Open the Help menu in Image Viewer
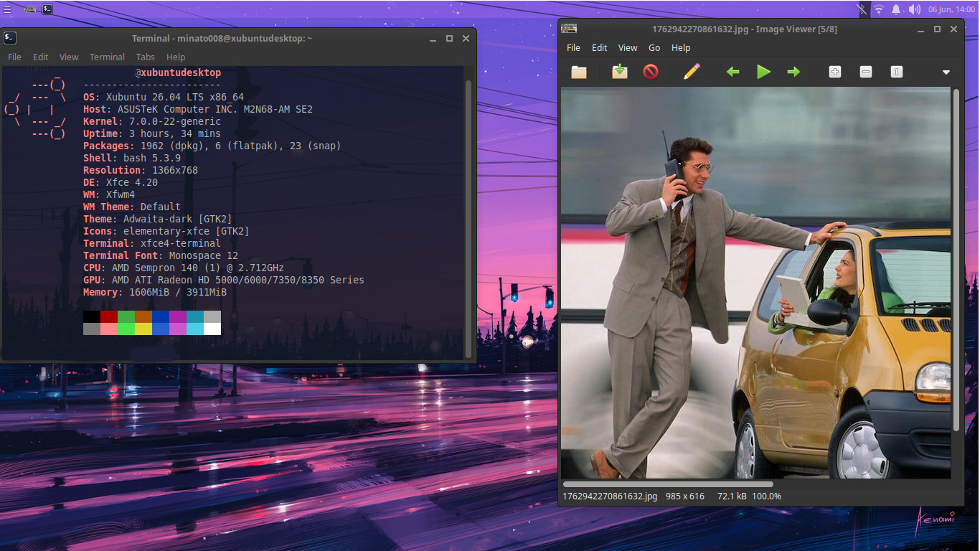This screenshot has width=980, height=551. click(x=681, y=47)
